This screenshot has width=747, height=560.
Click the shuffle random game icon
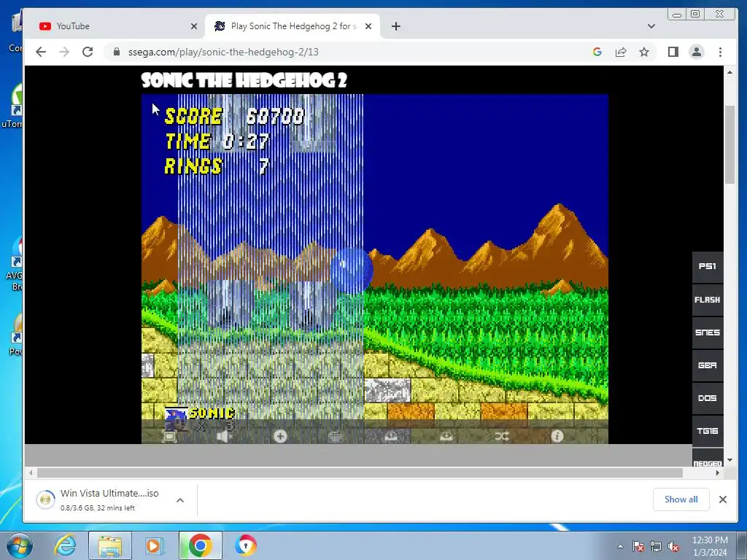502,436
